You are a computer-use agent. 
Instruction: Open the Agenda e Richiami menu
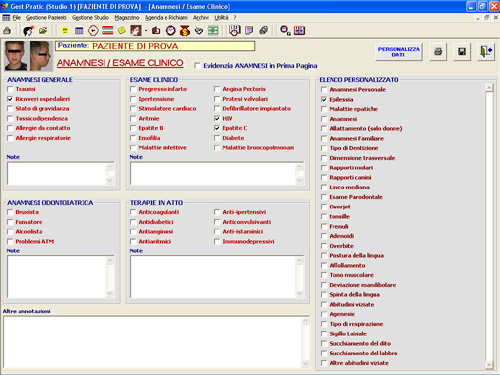[166, 17]
